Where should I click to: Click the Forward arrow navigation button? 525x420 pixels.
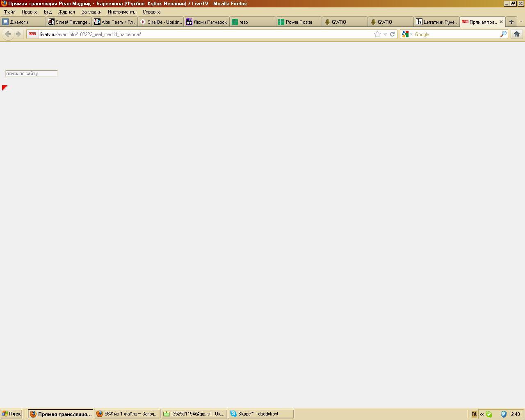point(18,34)
